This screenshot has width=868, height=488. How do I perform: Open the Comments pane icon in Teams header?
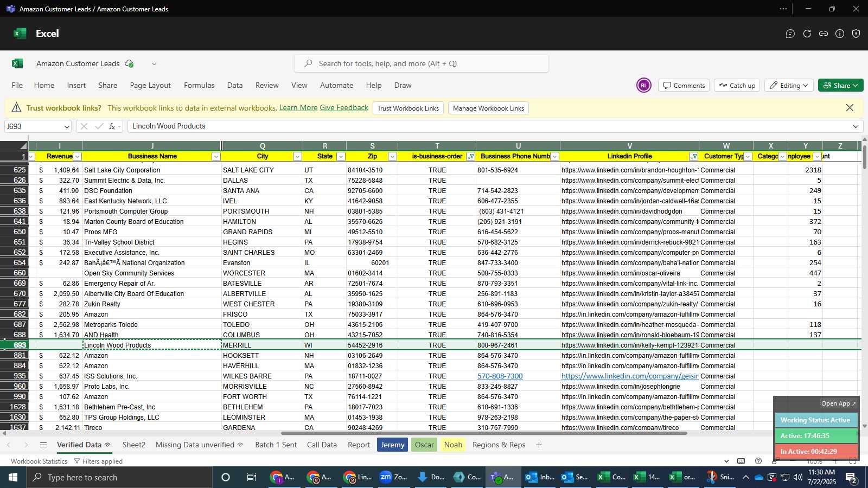(790, 34)
